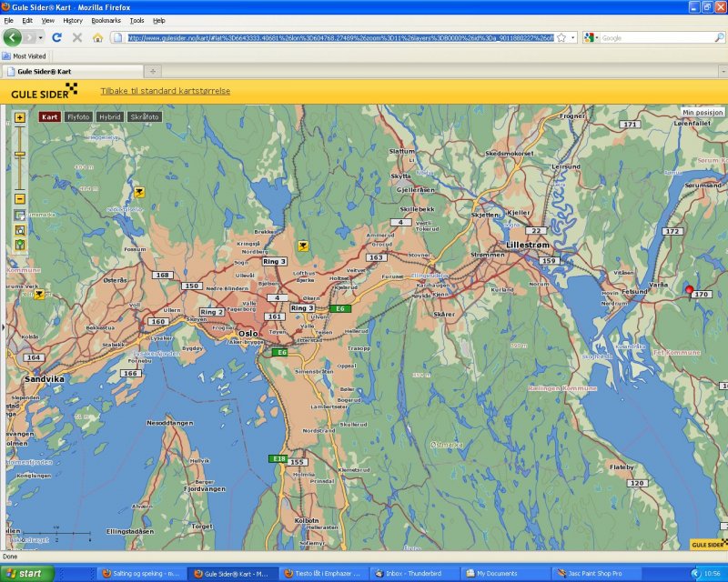
Task: Open the Tools menu
Action: coord(136,20)
